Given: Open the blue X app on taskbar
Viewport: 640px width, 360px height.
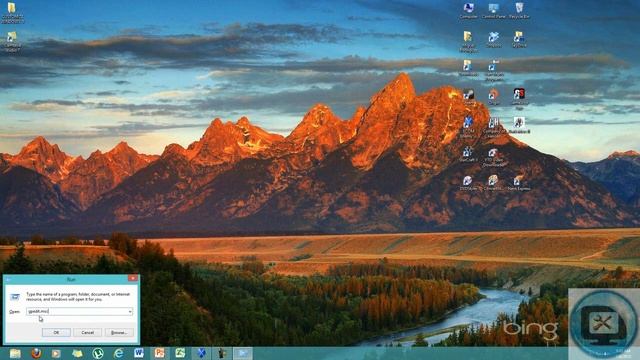Looking at the screenshot, I should [x=201, y=353].
